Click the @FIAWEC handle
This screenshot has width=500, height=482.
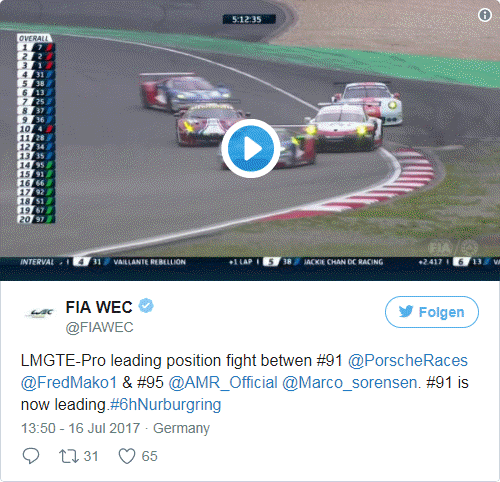100,327
